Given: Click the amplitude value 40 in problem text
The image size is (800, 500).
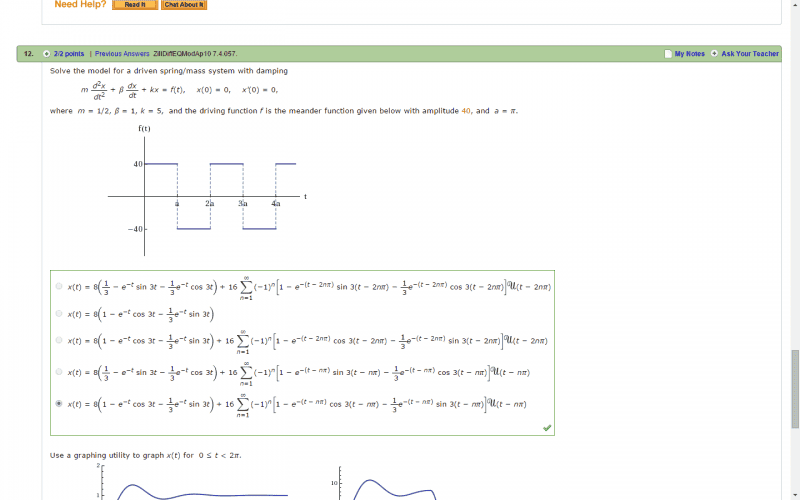Looking at the screenshot, I should [x=466, y=111].
